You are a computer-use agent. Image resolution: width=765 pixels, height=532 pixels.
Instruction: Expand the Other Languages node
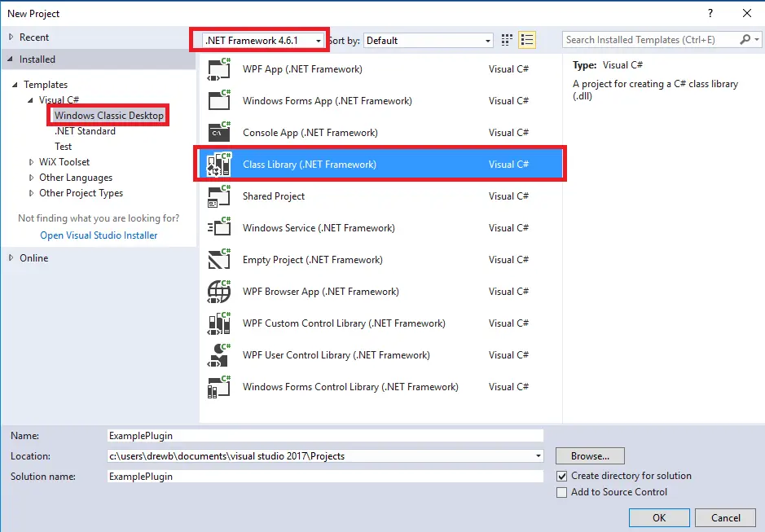click(31, 178)
